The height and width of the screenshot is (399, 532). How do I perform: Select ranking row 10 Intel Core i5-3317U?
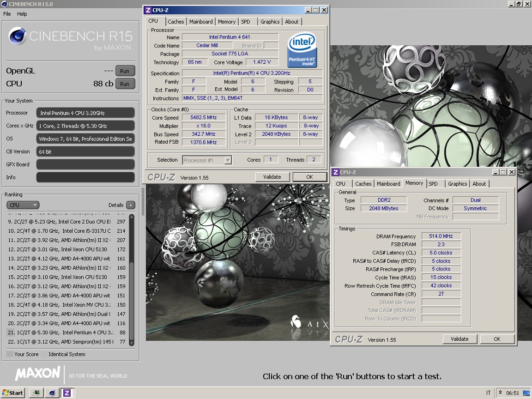coord(67,231)
